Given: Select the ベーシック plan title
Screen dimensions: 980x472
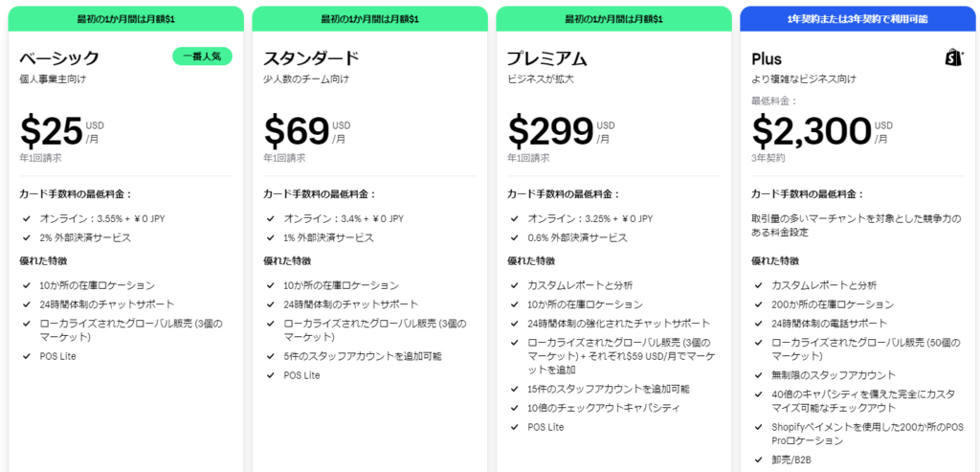Looking at the screenshot, I should [x=59, y=58].
